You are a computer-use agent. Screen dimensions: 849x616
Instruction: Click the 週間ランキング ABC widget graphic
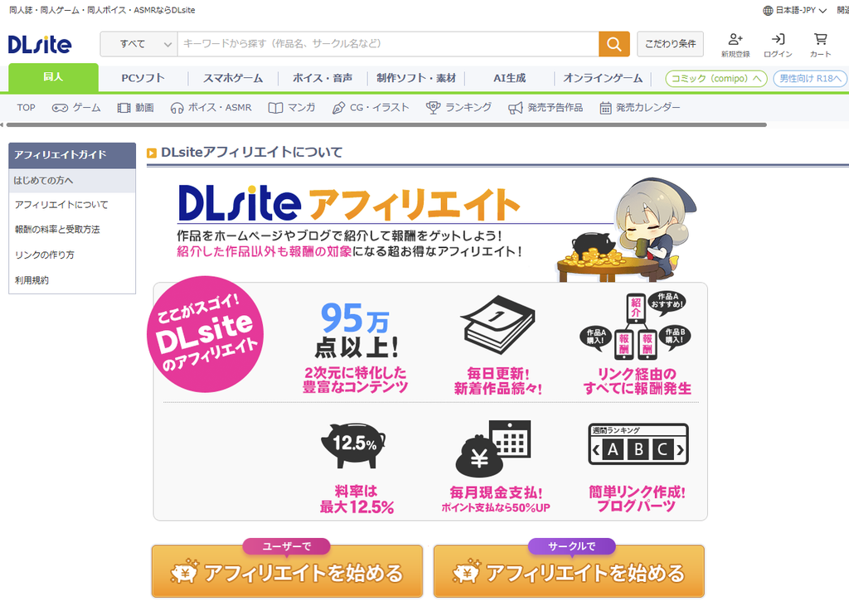(638, 444)
